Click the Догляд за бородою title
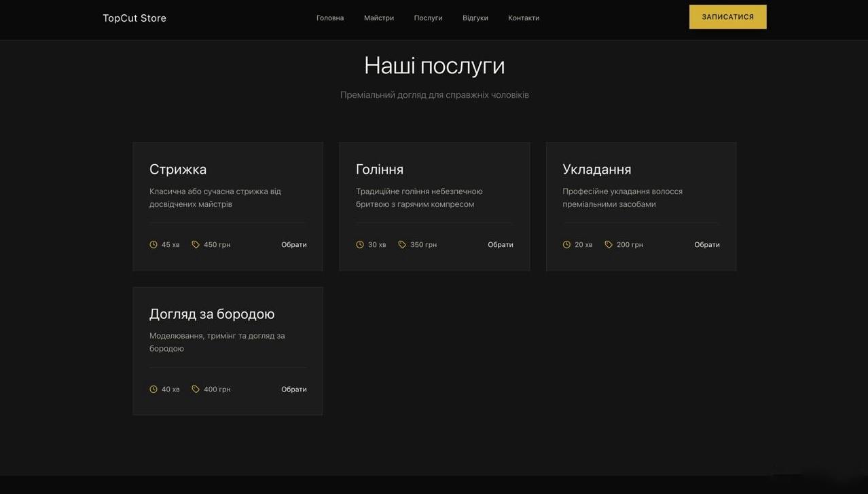The width and height of the screenshot is (868, 494). (x=212, y=314)
